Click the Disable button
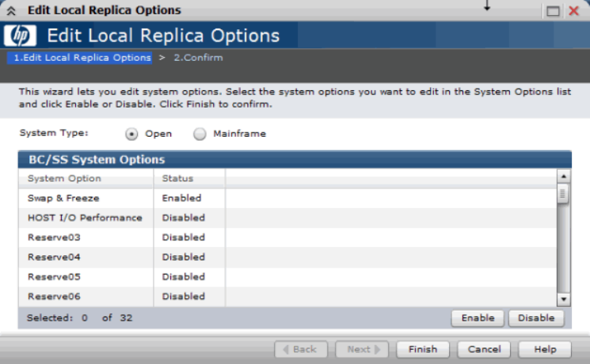 click(x=536, y=318)
